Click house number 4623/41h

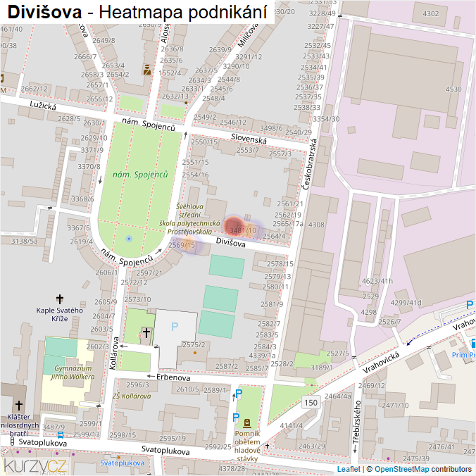click(x=377, y=281)
